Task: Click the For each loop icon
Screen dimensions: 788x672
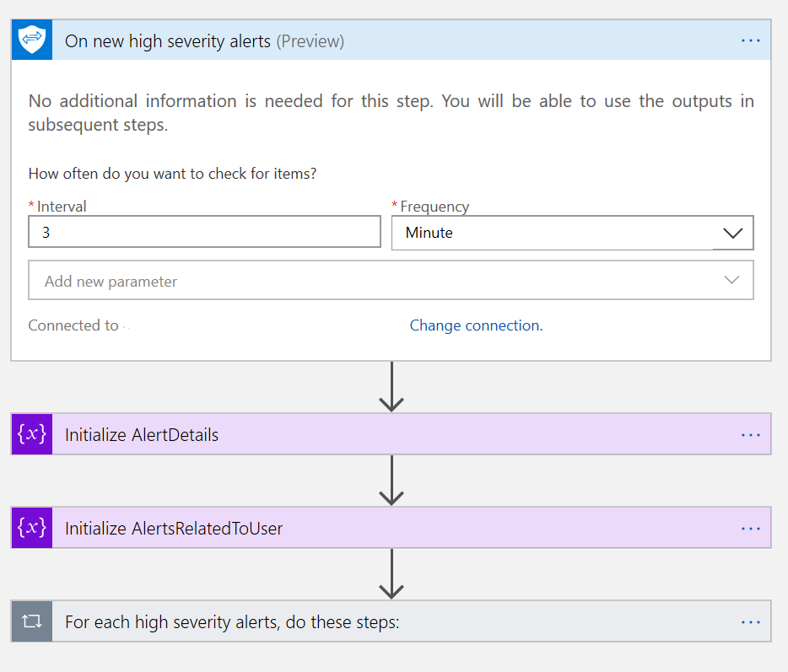Action: point(32,621)
